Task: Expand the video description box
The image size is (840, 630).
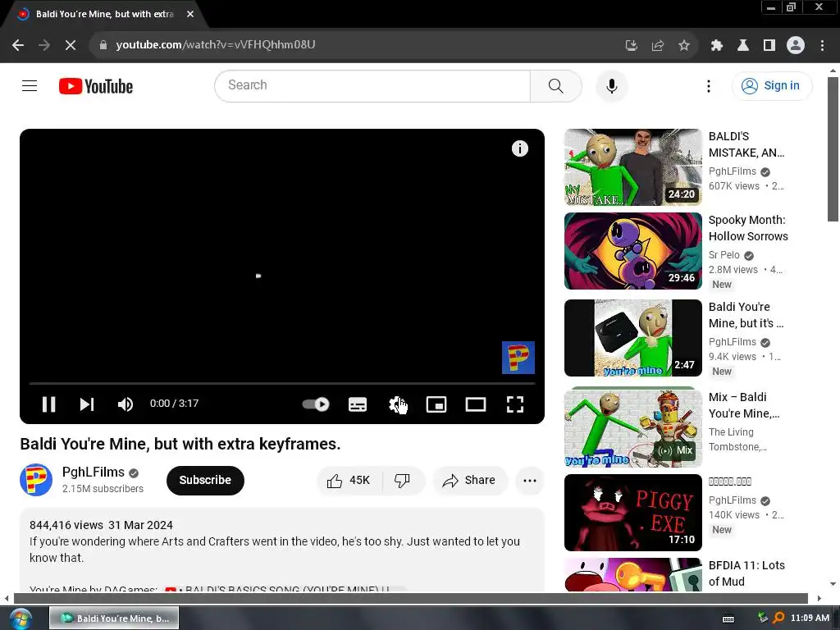Action: [282, 550]
